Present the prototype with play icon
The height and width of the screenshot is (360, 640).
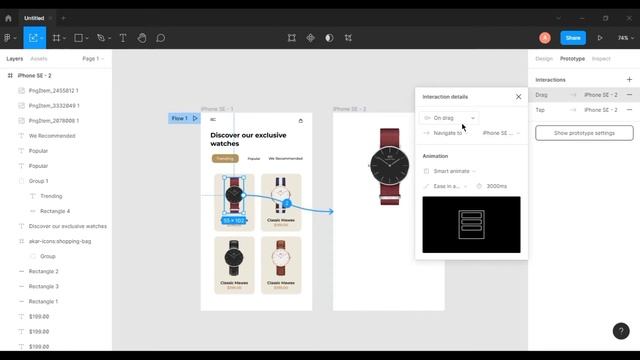tap(600, 38)
